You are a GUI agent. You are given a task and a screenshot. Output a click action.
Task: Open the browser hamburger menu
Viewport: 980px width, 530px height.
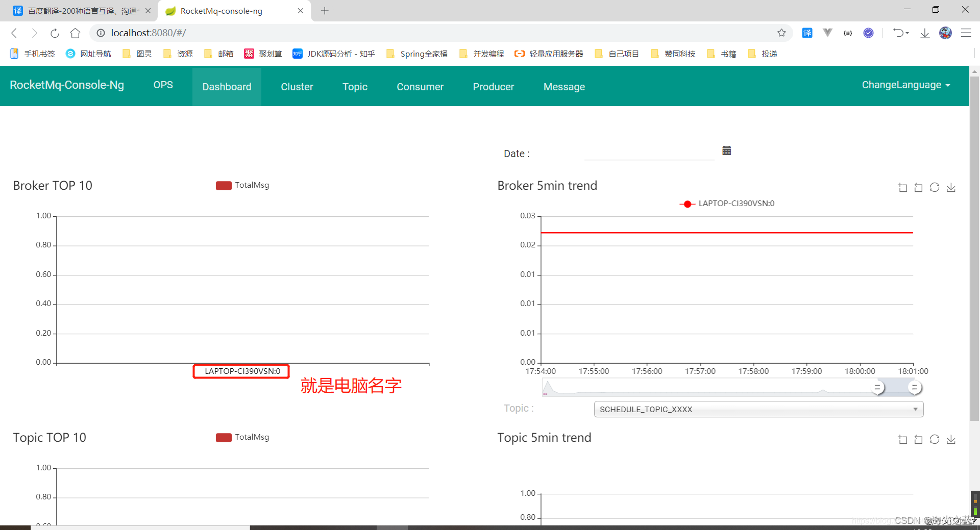coord(966,33)
